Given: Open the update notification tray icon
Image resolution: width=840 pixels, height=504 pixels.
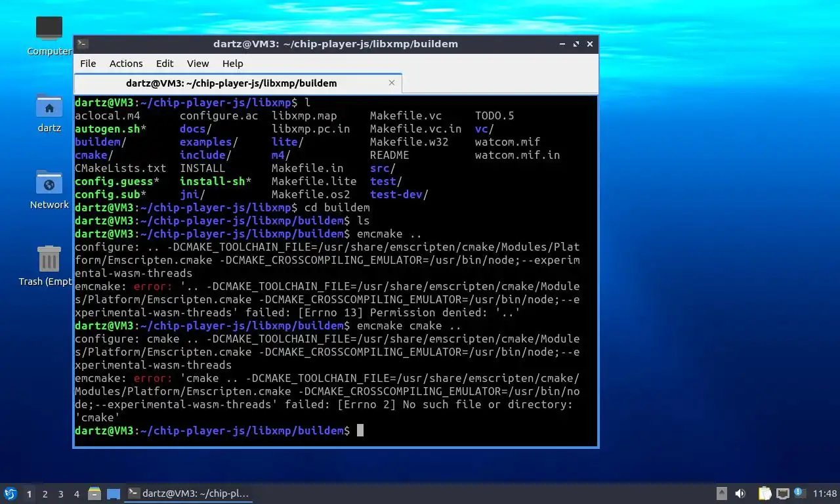Looking at the screenshot, I should tap(799, 492).
